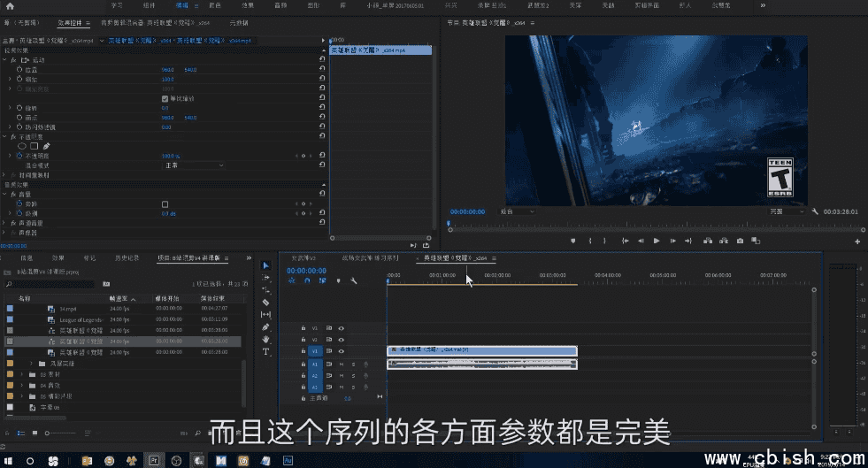The image size is (868, 468).
Task: Switch to History tab in project panel
Action: 127,257
